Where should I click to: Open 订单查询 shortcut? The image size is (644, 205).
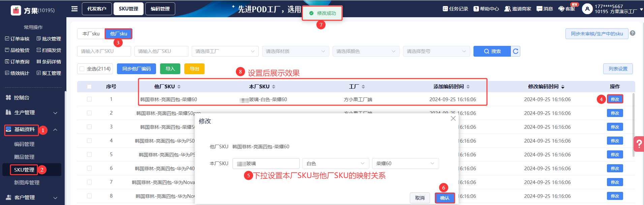click(x=17, y=62)
